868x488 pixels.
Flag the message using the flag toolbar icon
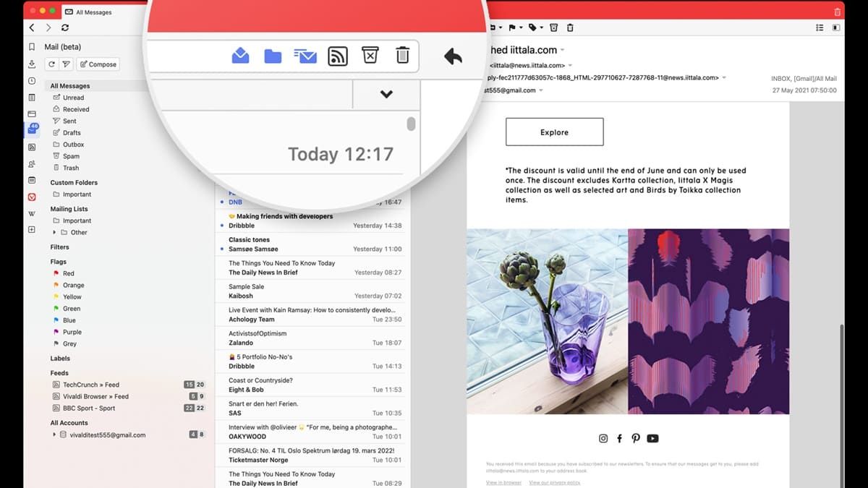coord(511,27)
